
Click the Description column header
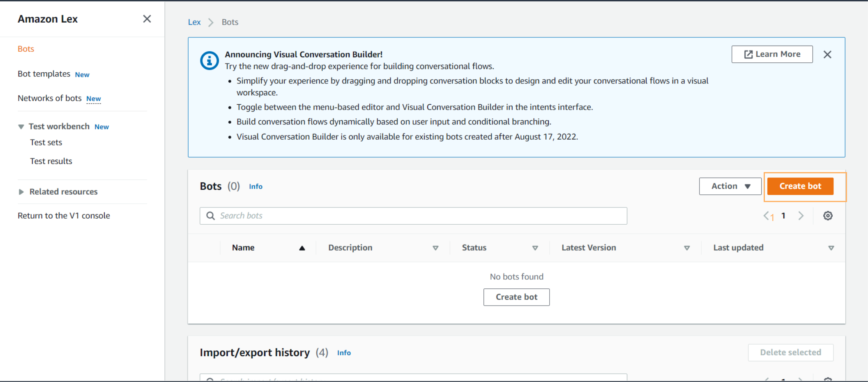pos(350,248)
